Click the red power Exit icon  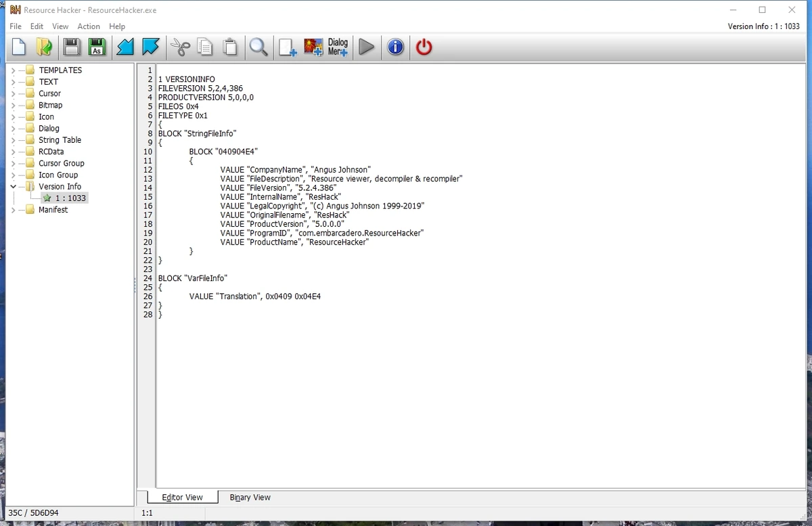click(x=424, y=47)
